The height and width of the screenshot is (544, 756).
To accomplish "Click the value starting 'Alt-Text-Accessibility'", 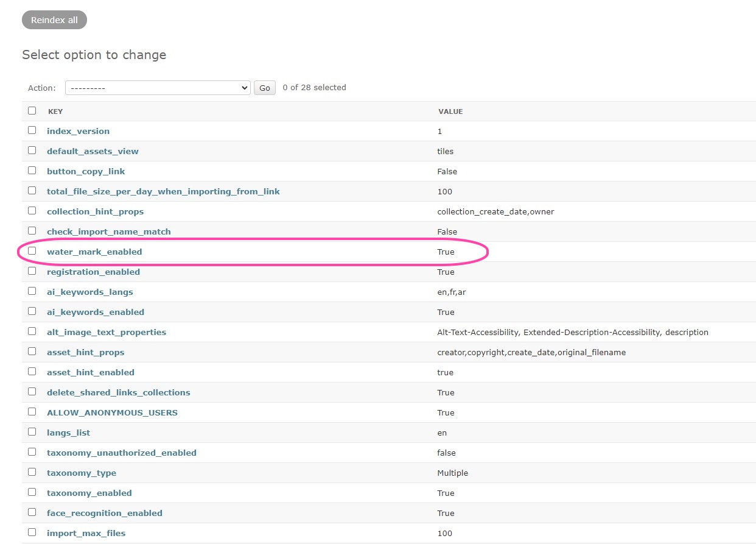I will click(573, 332).
